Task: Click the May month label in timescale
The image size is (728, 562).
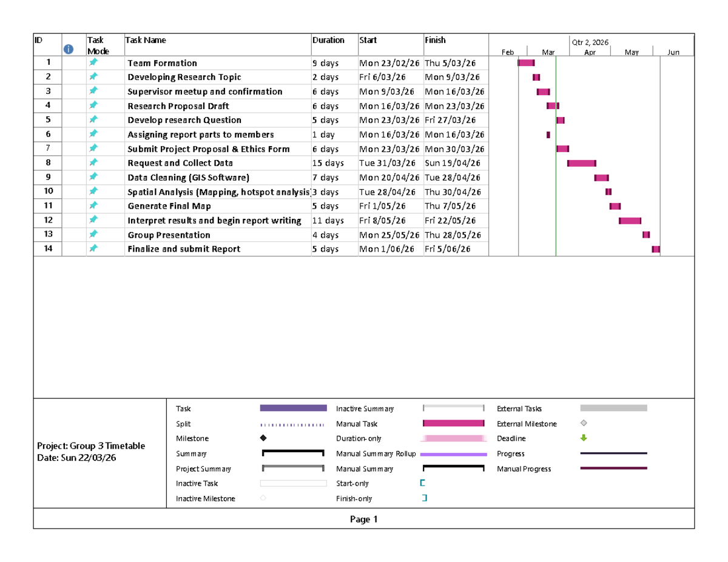Action: (632, 53)
